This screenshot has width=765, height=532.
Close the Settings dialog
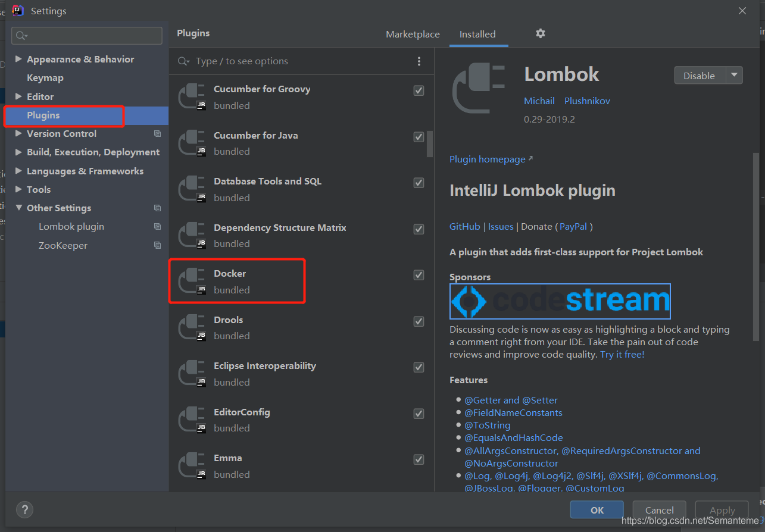click(742, 11)
